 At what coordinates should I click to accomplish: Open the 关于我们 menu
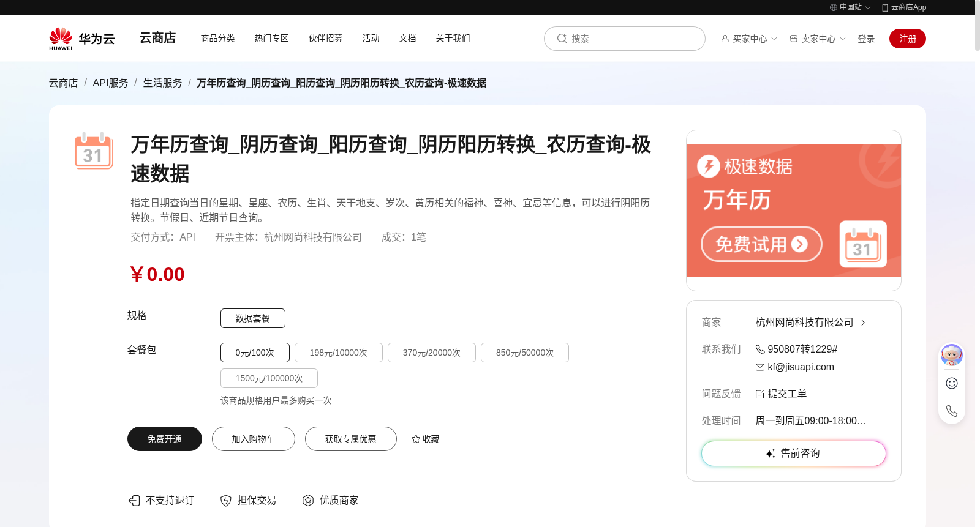pos(453,38)
